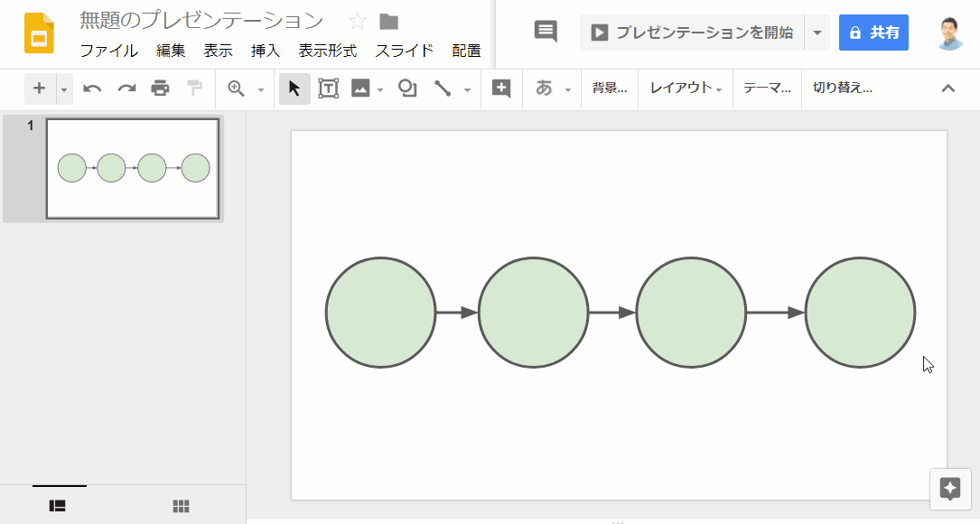Select the fourth green circle on slide

point(861,313)
